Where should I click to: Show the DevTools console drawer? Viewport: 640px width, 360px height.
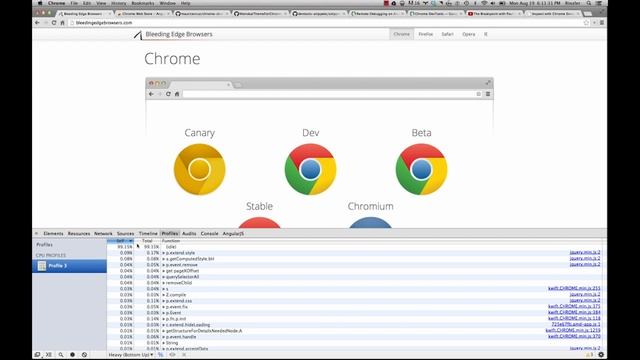49,355
